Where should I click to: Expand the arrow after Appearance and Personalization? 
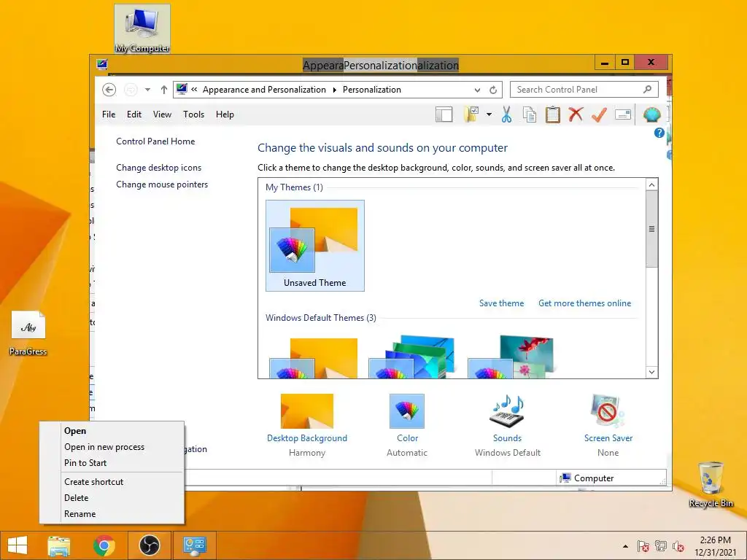[x=334, y=90]
